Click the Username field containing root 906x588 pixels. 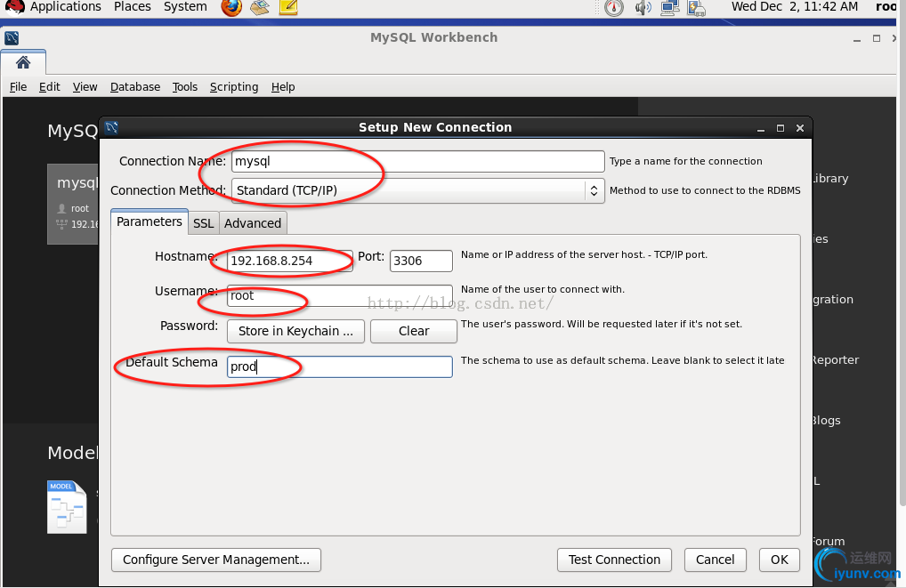[340, 295]
